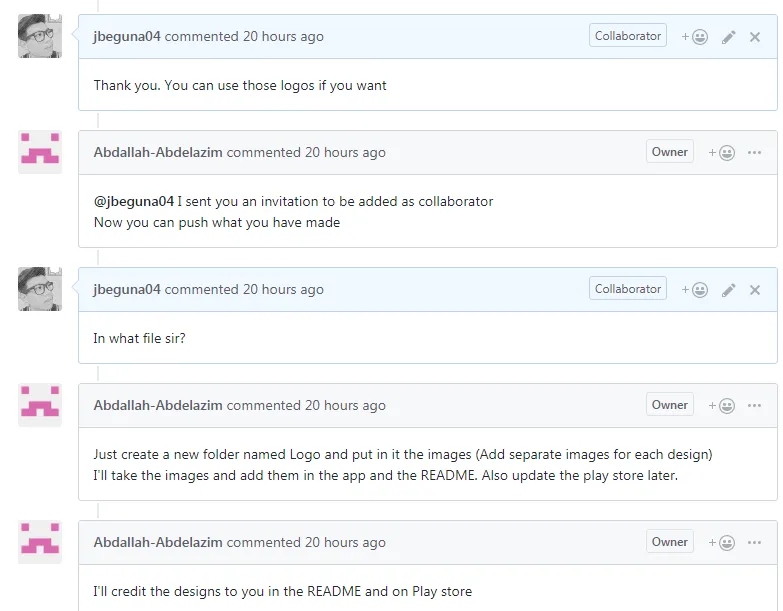Open jbeguna04 profile from first comment header
The height and width of the screenshot is (611, 783).
(127, 36)
